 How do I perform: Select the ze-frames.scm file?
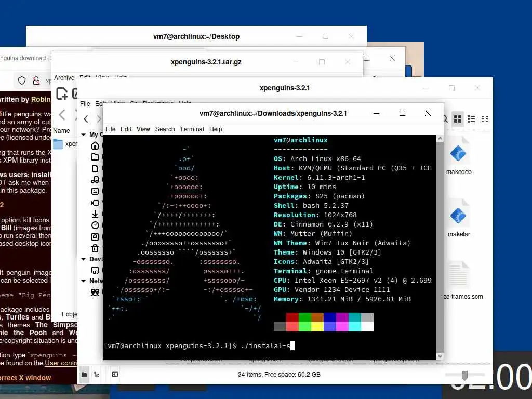463,280
